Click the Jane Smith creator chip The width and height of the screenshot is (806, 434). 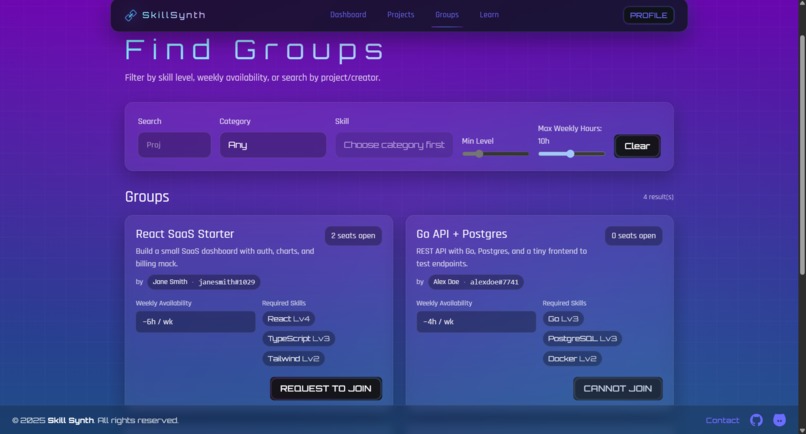pyautogui.click(x=204, y=282)
